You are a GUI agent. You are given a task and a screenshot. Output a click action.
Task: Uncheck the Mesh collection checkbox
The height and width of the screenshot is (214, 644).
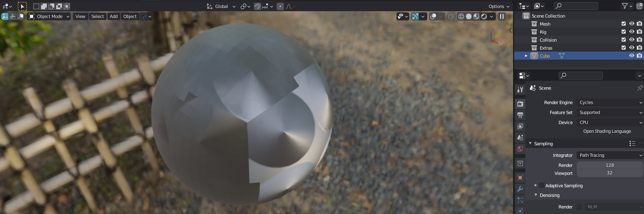click(x=624, y=24)
